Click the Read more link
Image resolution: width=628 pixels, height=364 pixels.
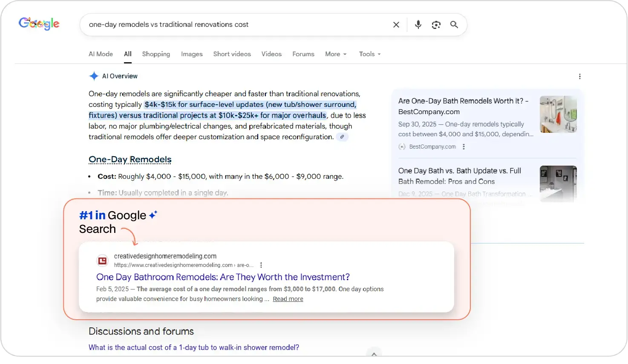(288, 299)
